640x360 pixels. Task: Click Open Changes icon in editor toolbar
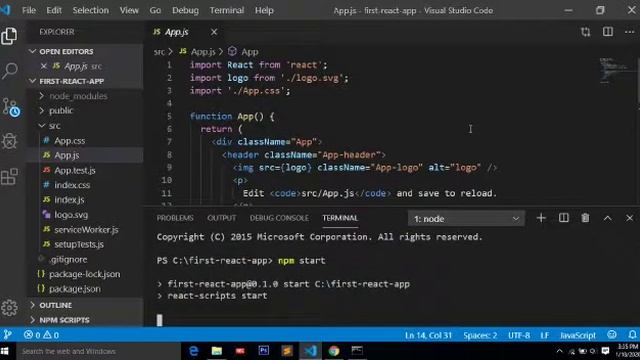pyautogui.click(x=586, y=32)
